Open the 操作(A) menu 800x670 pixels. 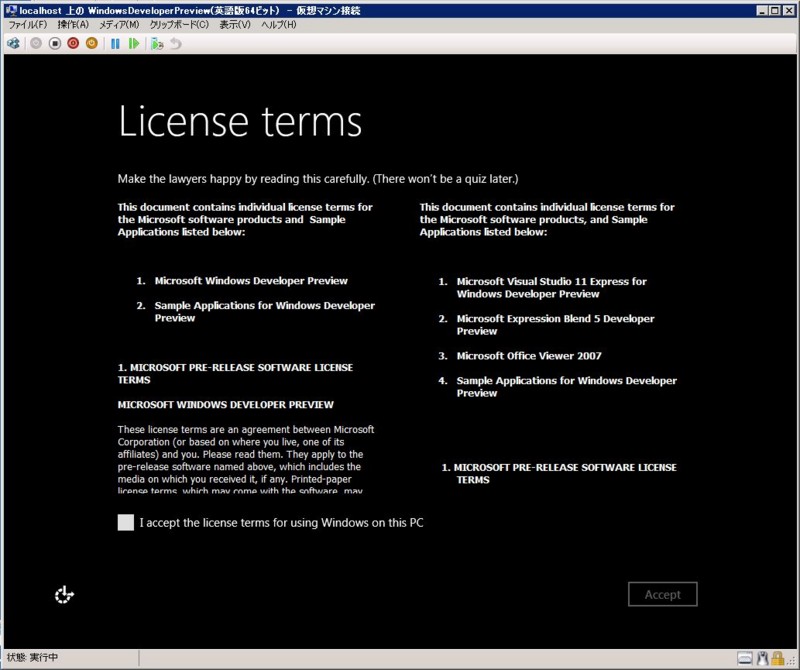tap(73, 24)
